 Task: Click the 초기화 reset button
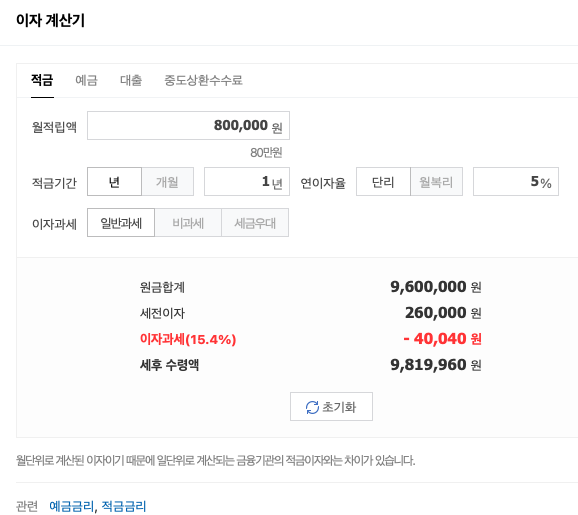[x=331, y=407]
